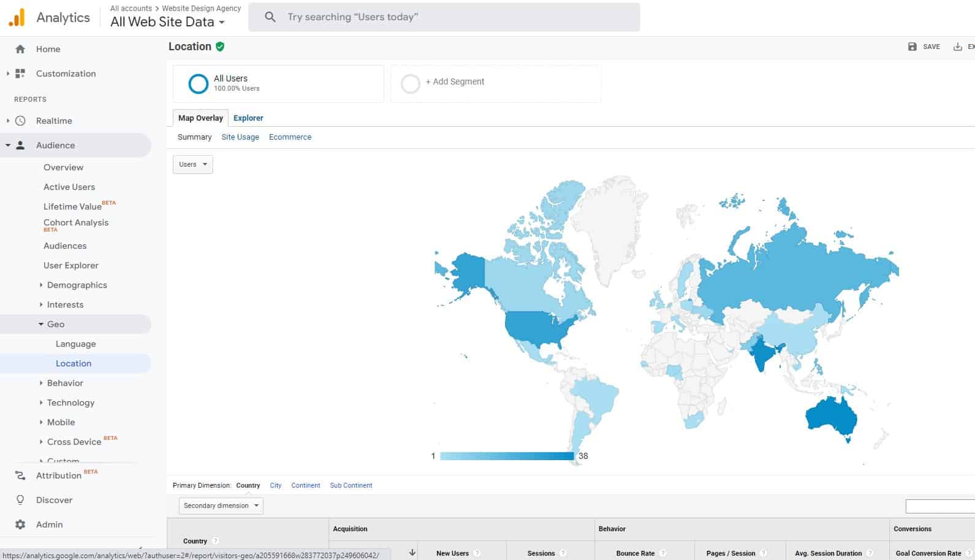Switch to the Explorer tab

pos(248,118)
